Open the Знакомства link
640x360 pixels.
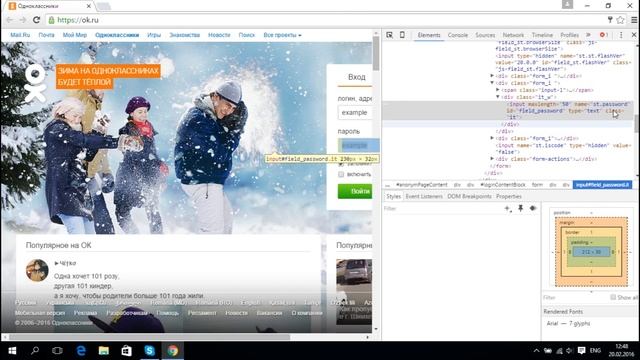[x=184, y=35]
